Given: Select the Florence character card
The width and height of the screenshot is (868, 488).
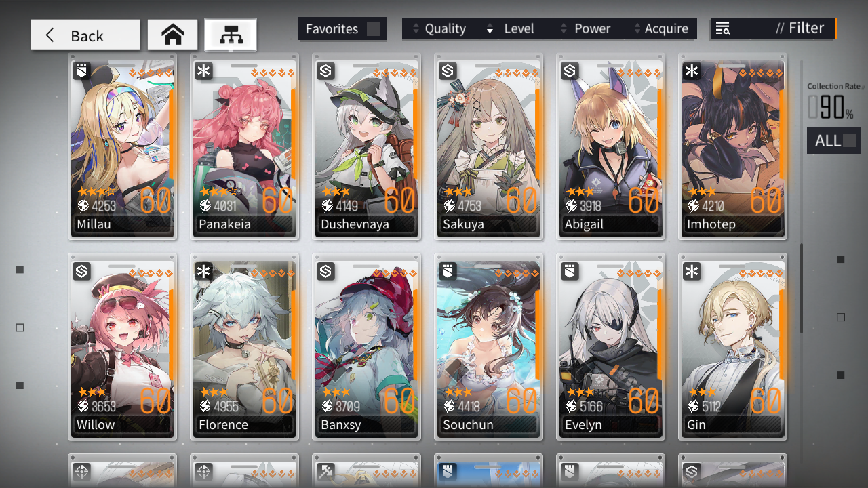Looking at the screenshot, I should [x=244, y=347].
